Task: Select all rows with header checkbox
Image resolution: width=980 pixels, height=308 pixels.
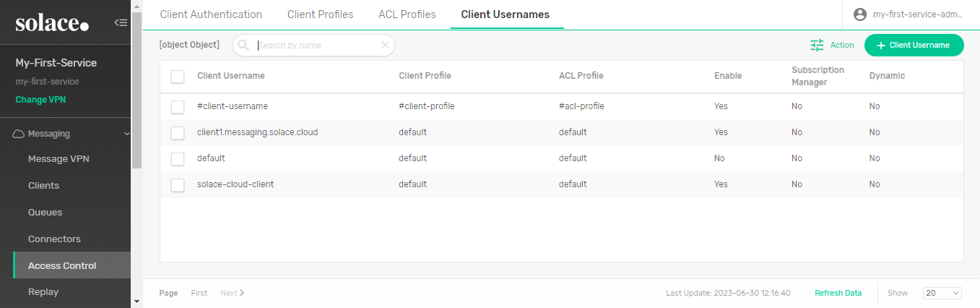Action: tap(178, 76)
